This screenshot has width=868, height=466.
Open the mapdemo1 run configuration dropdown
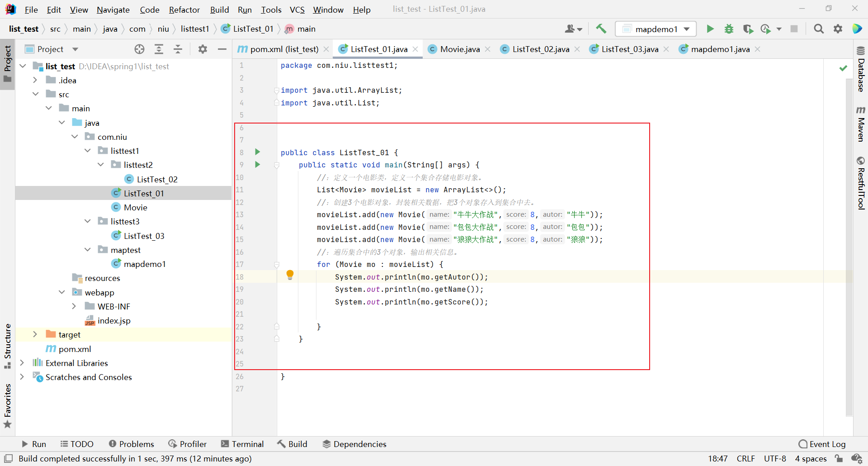656,29
